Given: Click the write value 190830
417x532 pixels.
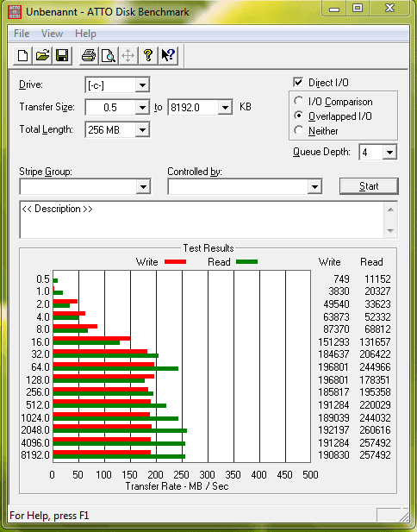Looking at the screenshot, I should (x=333, y=455).
